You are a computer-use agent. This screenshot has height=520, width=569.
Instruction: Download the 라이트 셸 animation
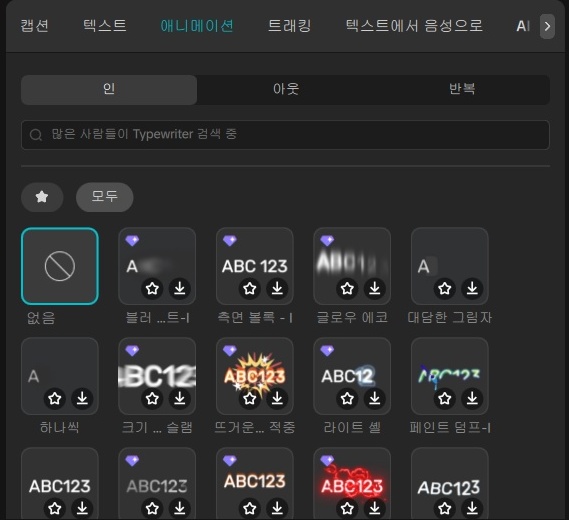[x=375, y=398]
